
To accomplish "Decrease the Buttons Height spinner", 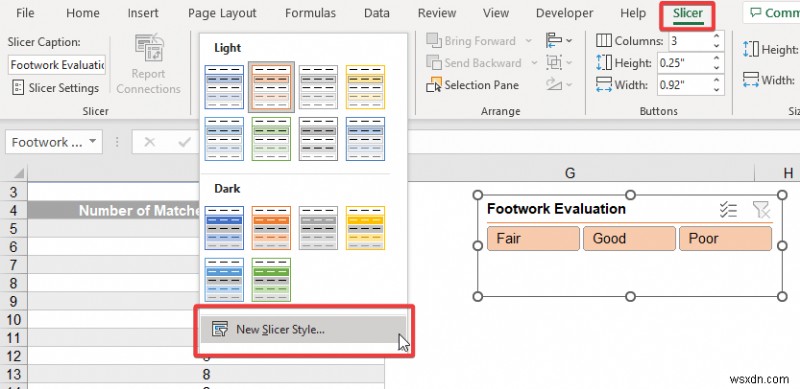I will click(x=716, y=68).
